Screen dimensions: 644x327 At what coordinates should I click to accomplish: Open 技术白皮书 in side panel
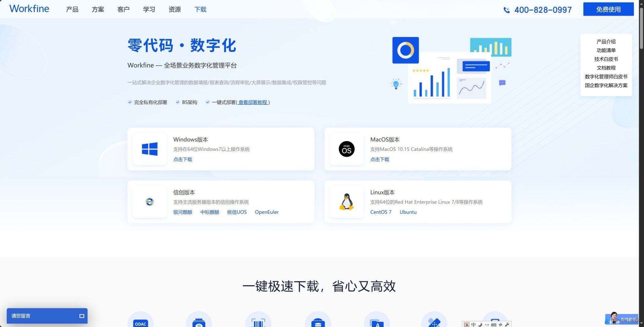point(606,59)
